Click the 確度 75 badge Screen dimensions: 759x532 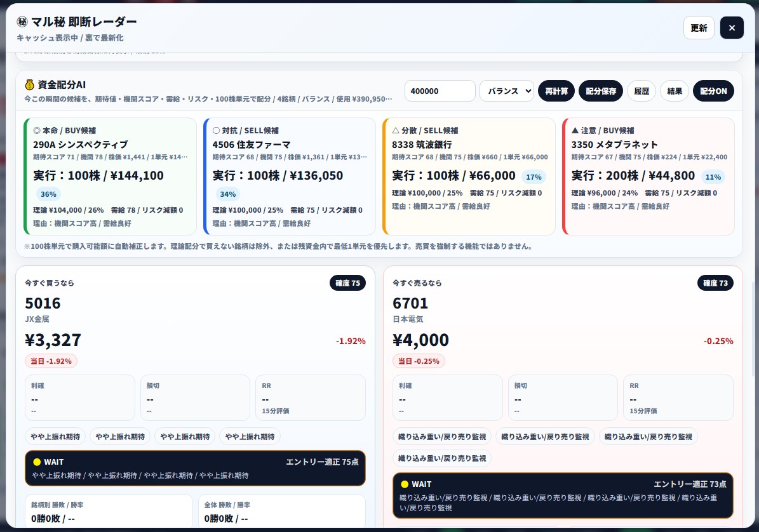347,283
